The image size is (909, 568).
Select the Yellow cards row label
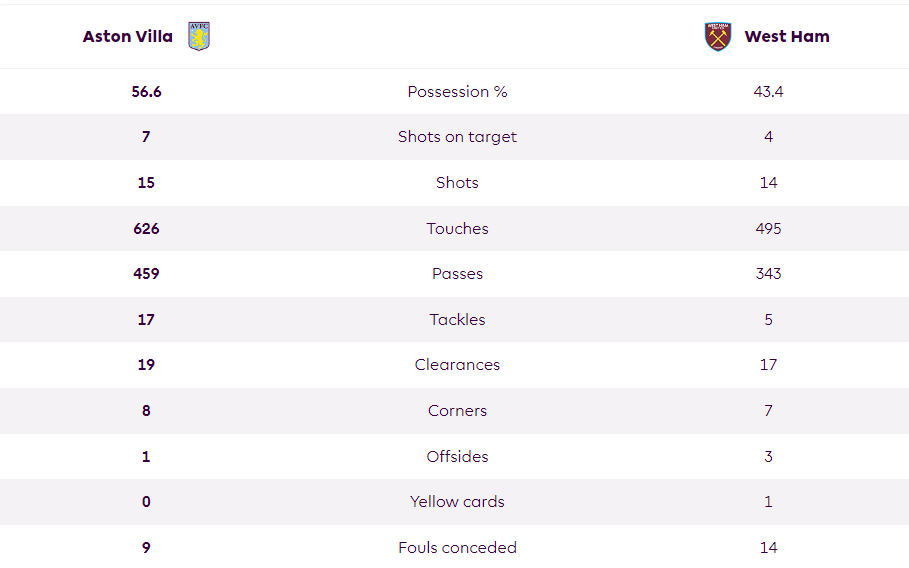pos(457,501)
